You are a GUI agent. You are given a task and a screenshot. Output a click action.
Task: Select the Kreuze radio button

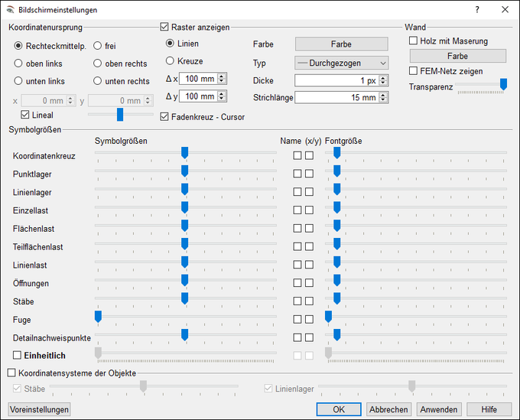tap(171, 60)
